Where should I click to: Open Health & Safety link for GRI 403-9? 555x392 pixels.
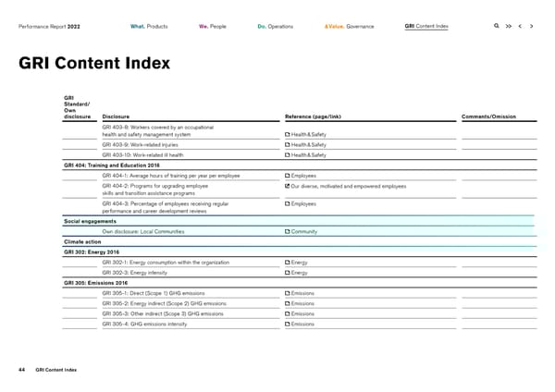[x=308, y=145]
